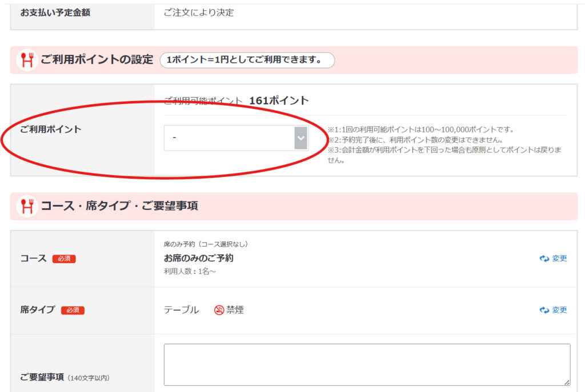The image size is (585, 392).
Task: Click the 161ポイント available points text
Action: point(279,101)
